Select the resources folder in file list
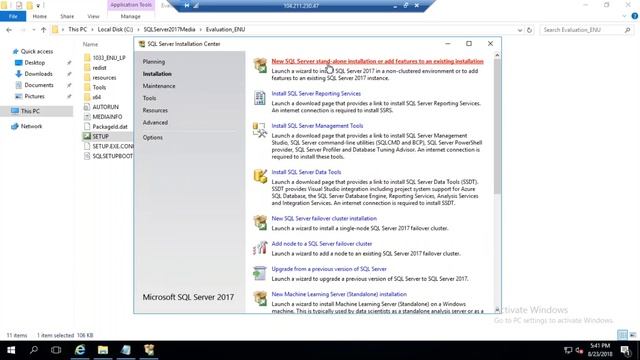 point(104,78)
